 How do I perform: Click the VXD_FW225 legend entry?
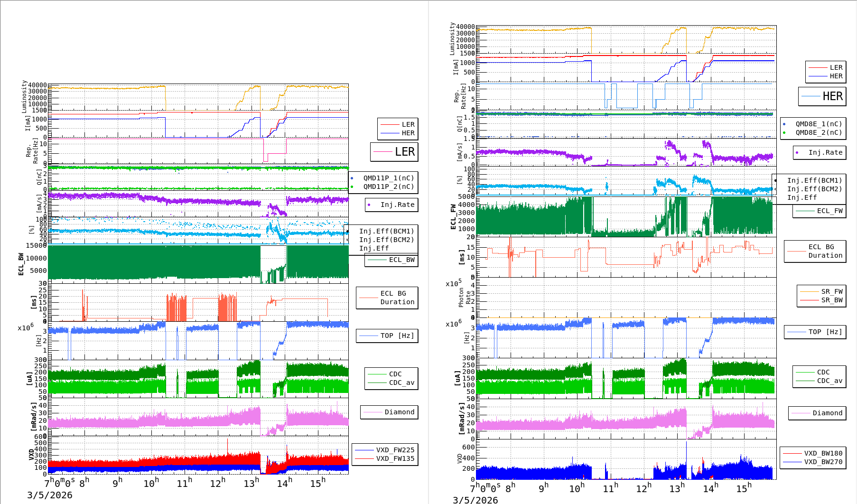[x=395, y=450]
